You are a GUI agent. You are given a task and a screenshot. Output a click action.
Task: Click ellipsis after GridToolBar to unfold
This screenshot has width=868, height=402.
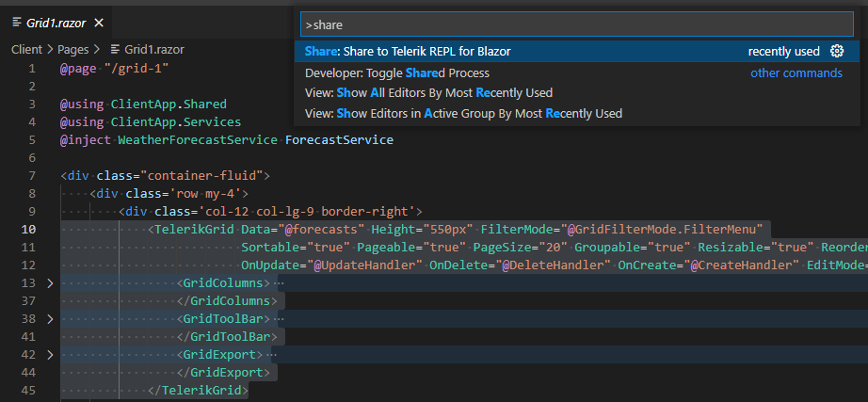click(279, 319)
